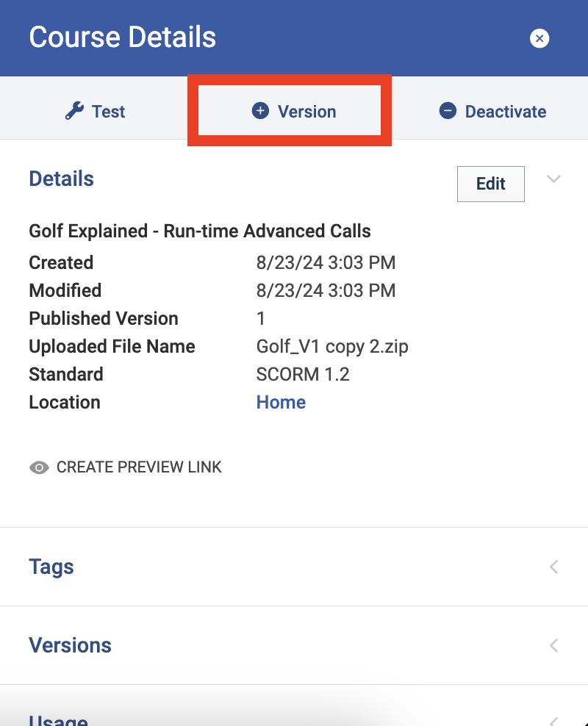Click the wrench icon beside Test
588x726 pixels.
(74, 112)
